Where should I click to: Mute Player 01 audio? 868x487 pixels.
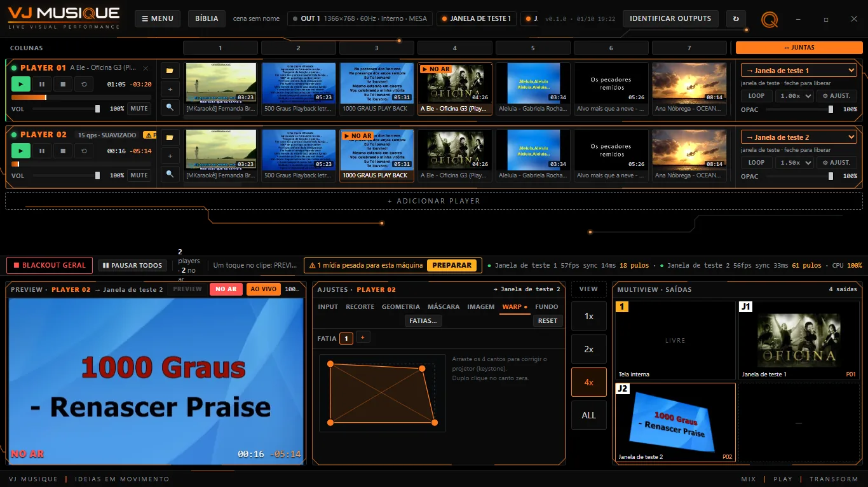coord(139,109)
